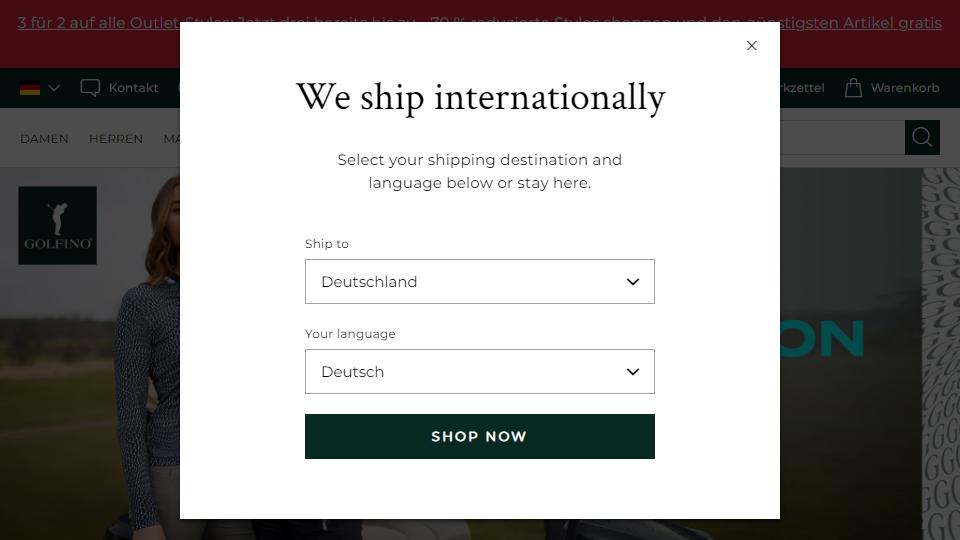Open the Kontakt link
Screen dimensions: 960x540
click(x=133, y=88)
